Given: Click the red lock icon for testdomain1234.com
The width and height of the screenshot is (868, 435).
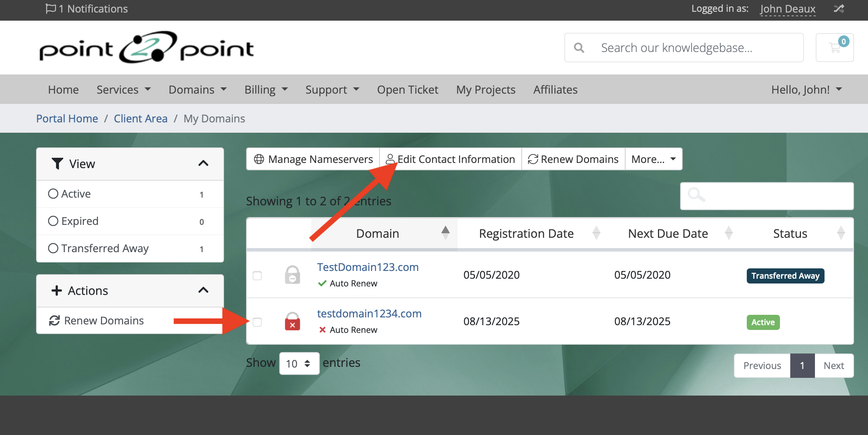Looking at the screenshot, I should 292,321.
